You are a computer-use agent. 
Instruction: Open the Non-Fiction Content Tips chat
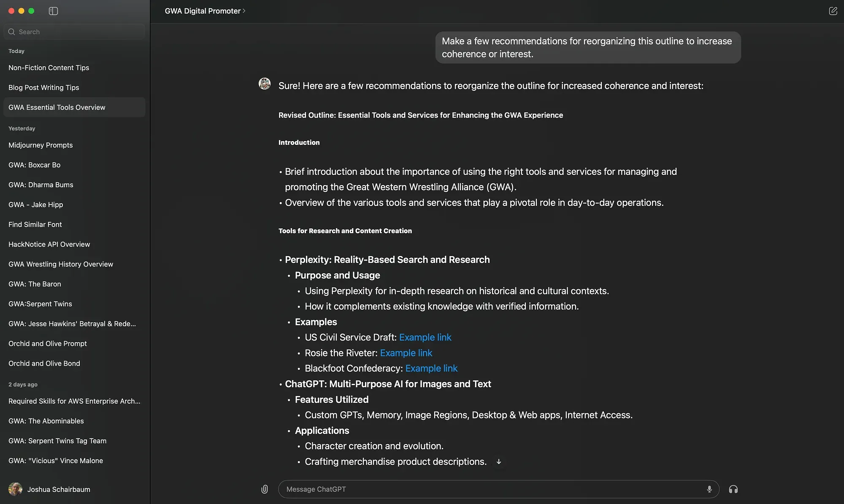[74, 67]
